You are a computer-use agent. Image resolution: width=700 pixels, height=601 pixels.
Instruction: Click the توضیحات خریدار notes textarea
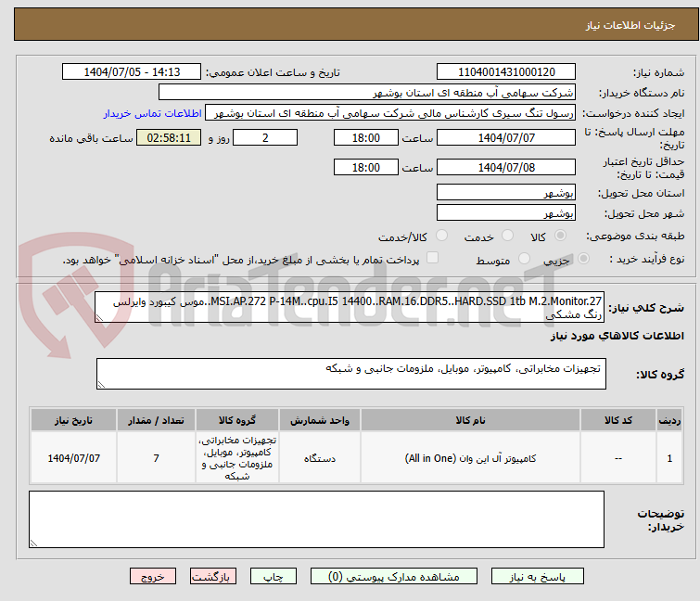[x=316, y=518]
